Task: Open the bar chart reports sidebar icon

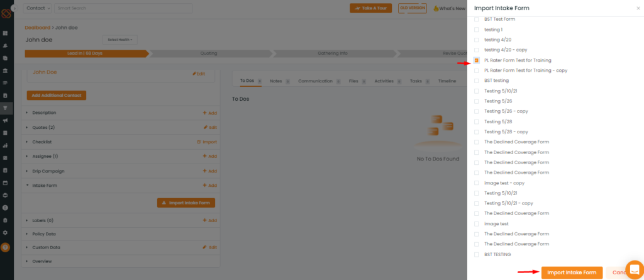Action: click(5, 145)
